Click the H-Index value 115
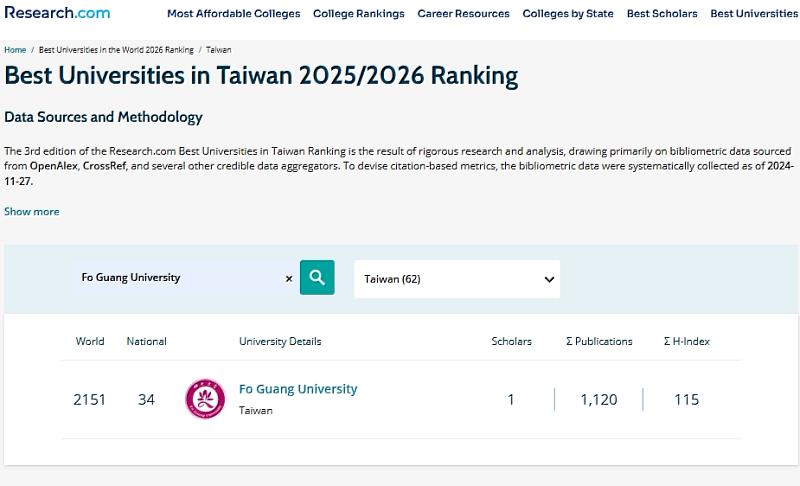The width and height of the screenshot is (800, 486). [687, 399]
